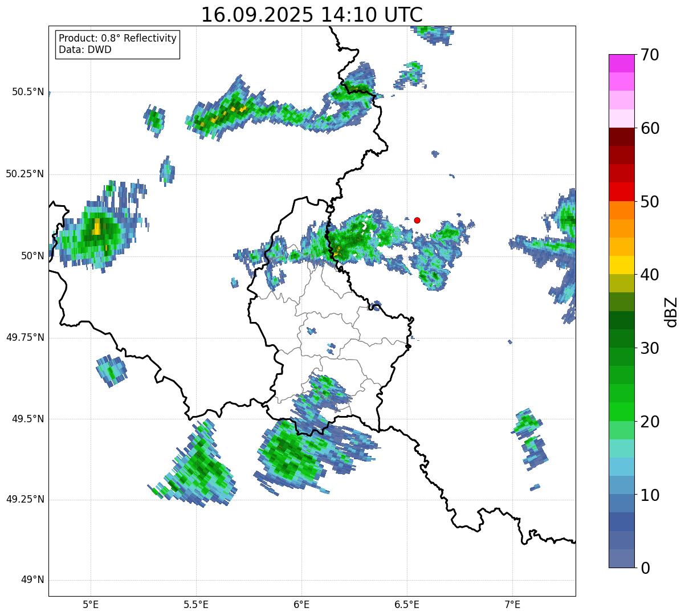Click the 5°E longitude tick label
Viewport: 685px width, 616px height.
coord(91,604)
